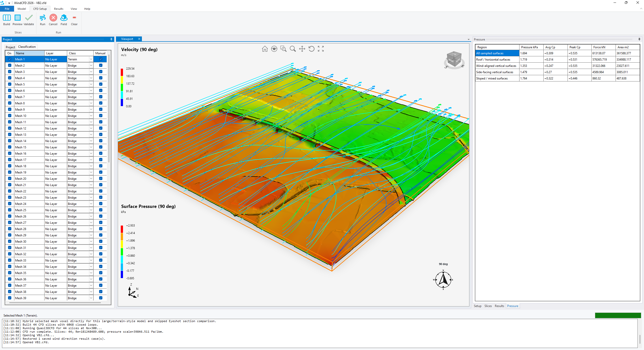
Task: Toggle On checkbox for Mesh 20
Action: click(10, 179)
